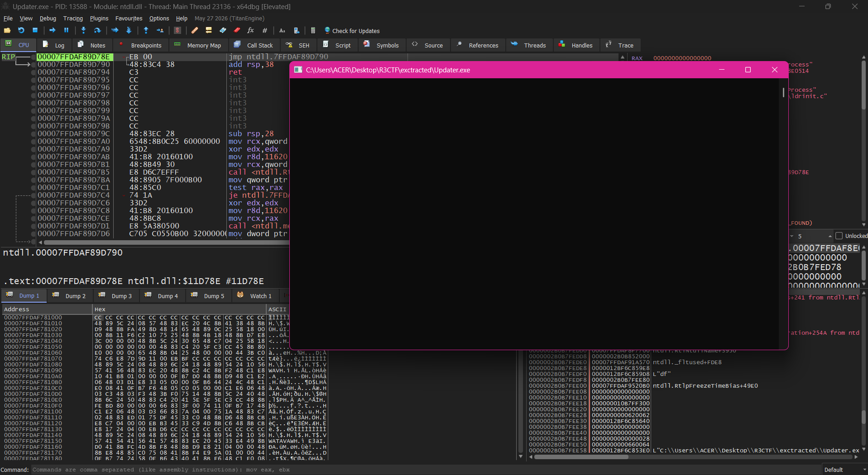Switch to the Breakpoints tab
Viewport: 868px width, 475px height.
tap(140, 45)
